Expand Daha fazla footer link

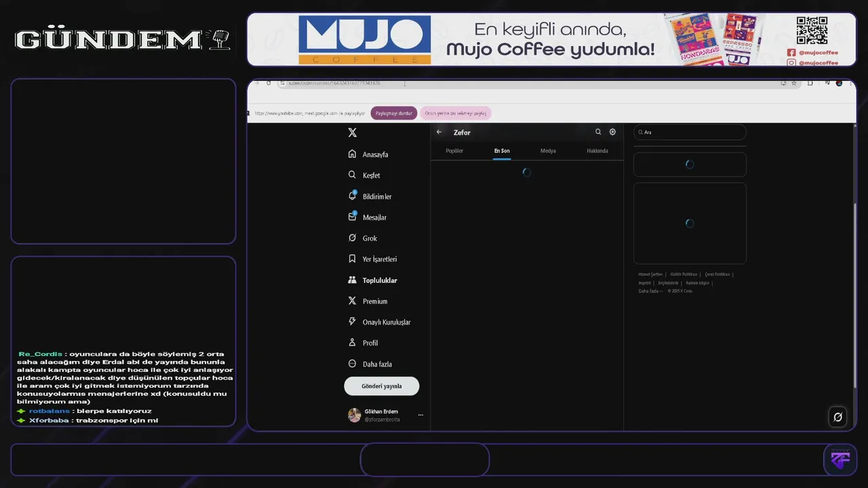(650, 291)
